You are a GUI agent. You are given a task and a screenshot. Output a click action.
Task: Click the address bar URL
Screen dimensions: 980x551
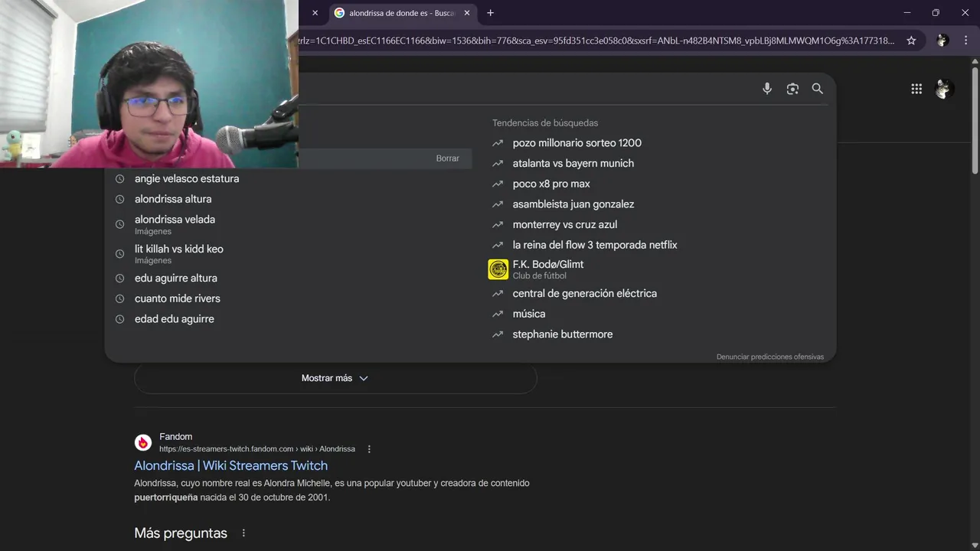click(597, 41)
